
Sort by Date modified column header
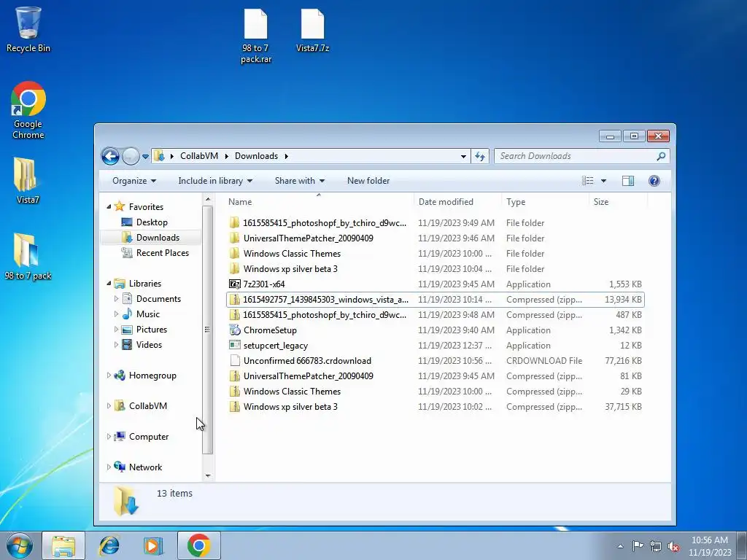coord(457,202)
